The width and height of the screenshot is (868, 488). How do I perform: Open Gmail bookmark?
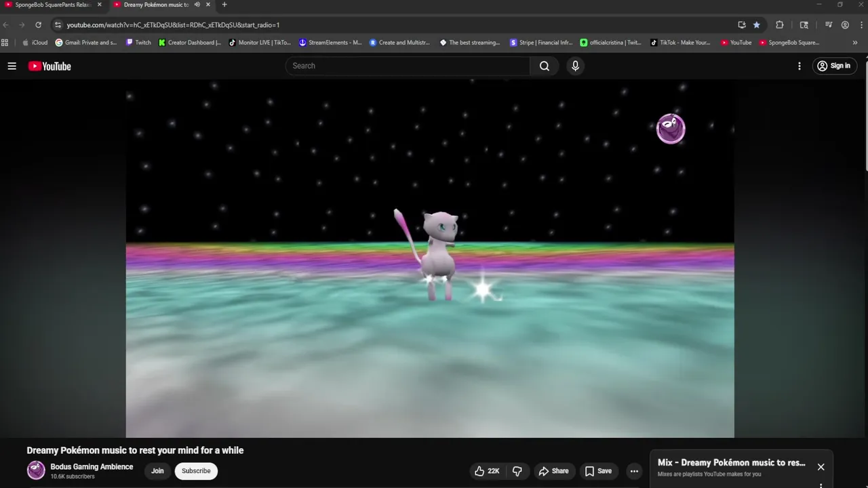pos(86,43)
